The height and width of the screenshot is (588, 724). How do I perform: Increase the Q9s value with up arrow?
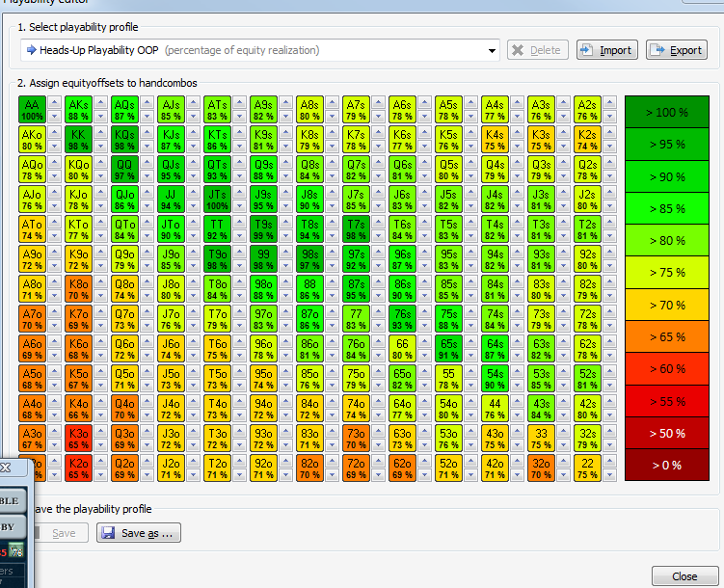coord(285,163)
